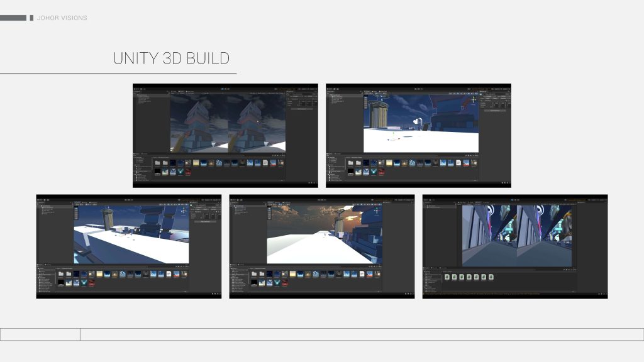
Task: Toggle the Play button in the neon corridor window
Action: click(510, 200)
